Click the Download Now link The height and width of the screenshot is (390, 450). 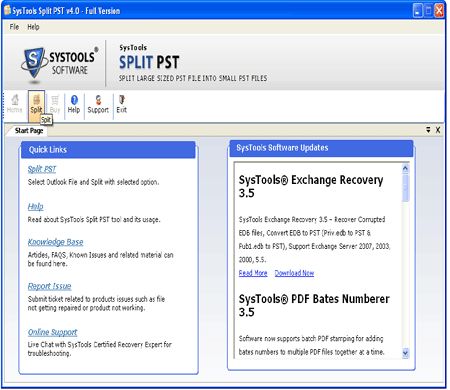pyautogui.click(x=294, y=273)
